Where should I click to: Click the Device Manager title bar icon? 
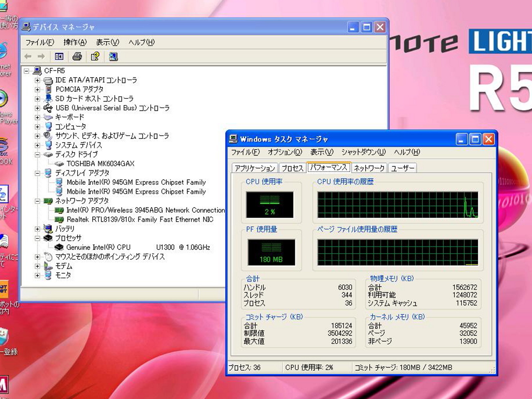(27, 27)
